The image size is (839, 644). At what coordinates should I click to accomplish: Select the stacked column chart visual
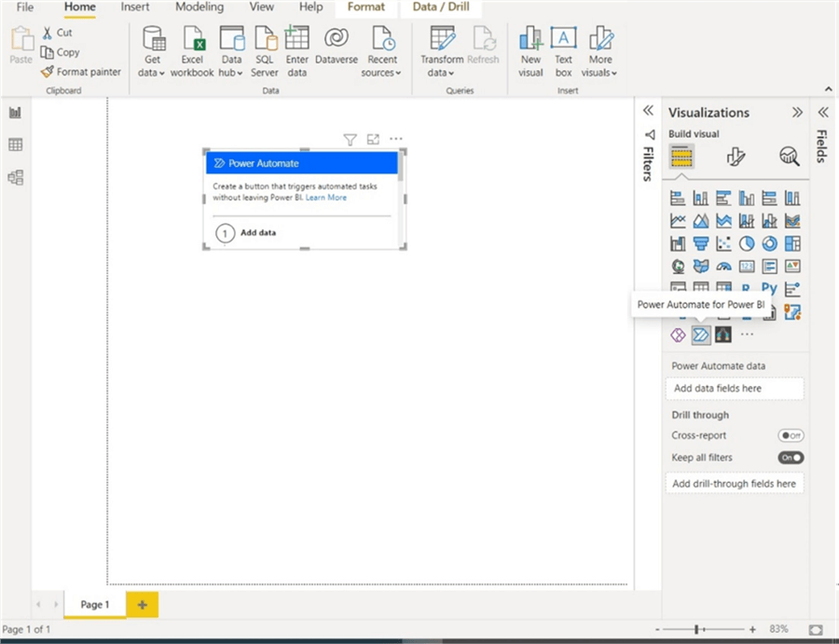(x=700, y=199)
